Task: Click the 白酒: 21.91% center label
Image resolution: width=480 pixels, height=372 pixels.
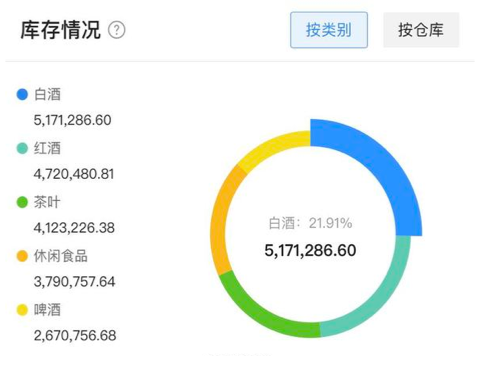Action: pos(310,223)
